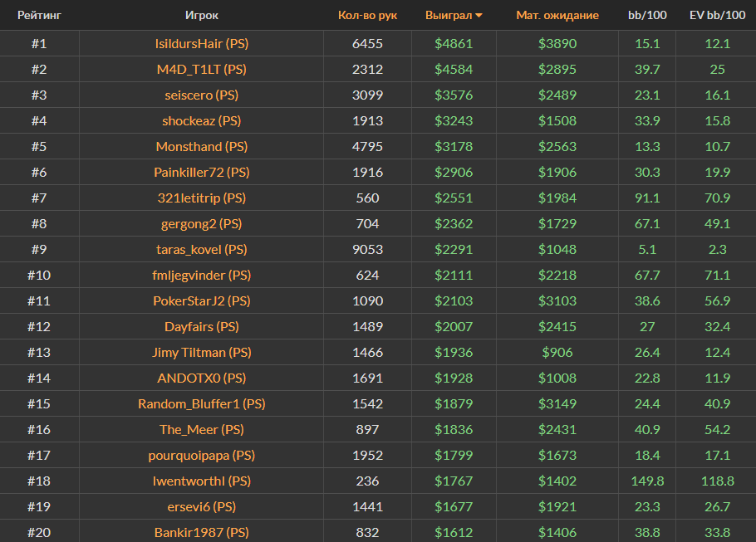
Task: Click Random_Bluffer1 (PS) player name
Action: tap(202, 403)
